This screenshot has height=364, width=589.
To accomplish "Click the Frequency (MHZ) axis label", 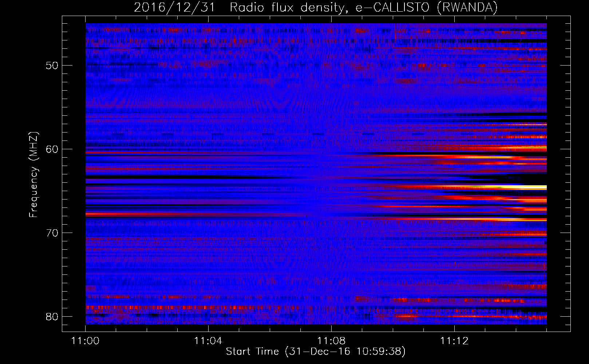I will point(33,175).
